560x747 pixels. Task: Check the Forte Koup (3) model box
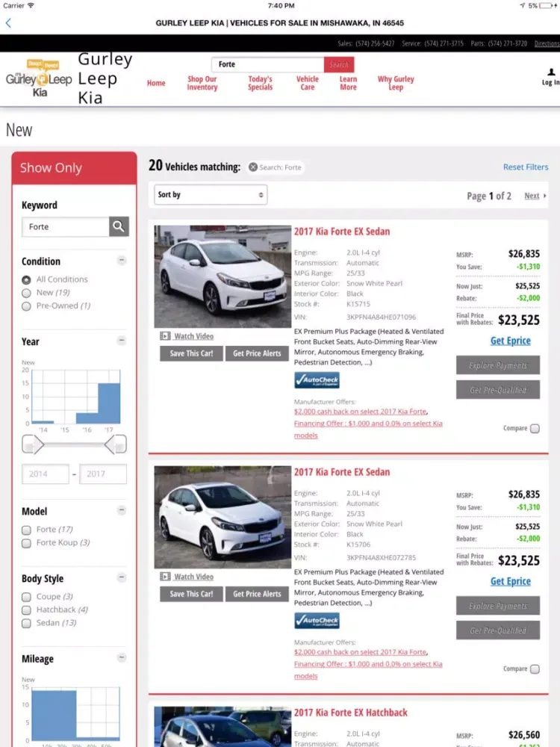pyautogui.click(x=26, y=543)
